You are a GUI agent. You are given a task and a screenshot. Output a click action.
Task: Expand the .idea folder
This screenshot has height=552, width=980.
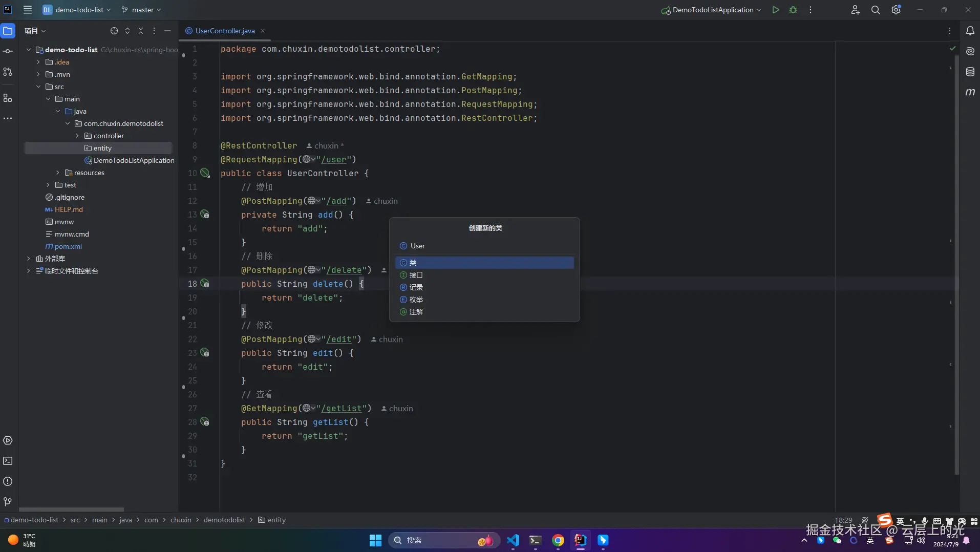38,62
